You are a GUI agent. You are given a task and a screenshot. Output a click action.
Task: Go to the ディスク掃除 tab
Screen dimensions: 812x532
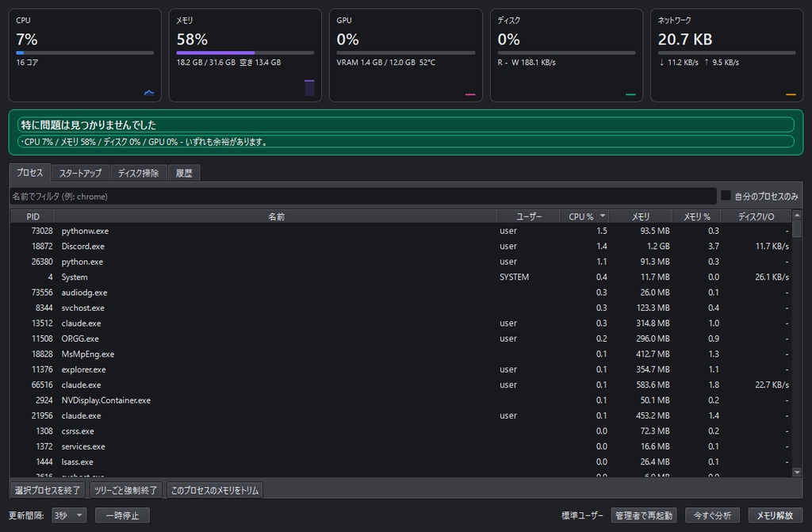click(x=138, y=173)
